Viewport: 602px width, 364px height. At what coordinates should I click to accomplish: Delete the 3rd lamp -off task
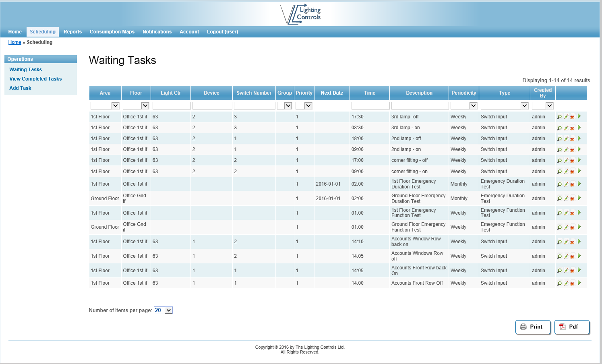(x=572, y=117)
